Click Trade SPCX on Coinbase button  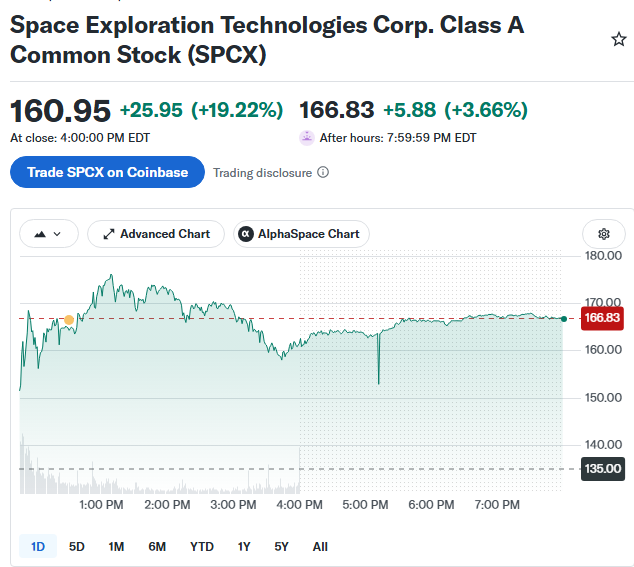point(107,172)
